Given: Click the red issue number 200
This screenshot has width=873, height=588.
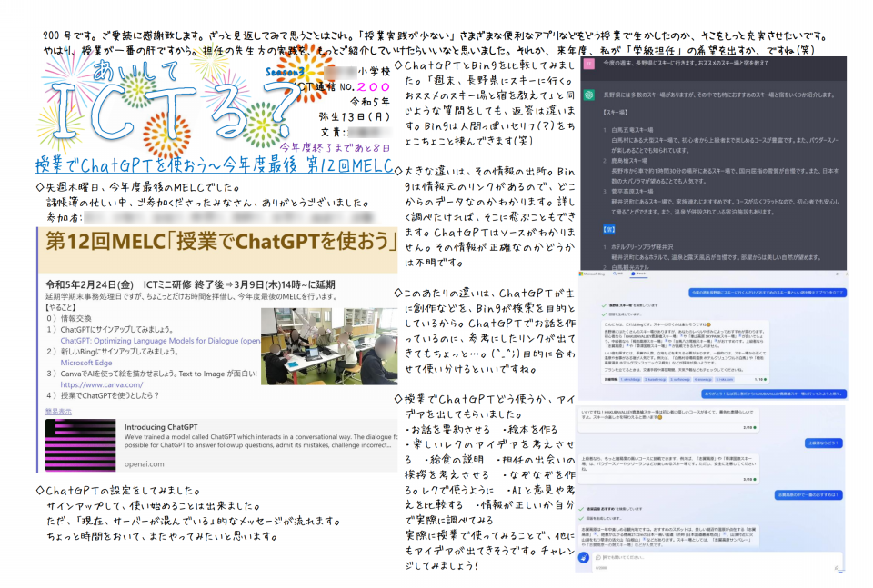Looking at the screenshot, I should pyautogui.click(x=374, y=86).
